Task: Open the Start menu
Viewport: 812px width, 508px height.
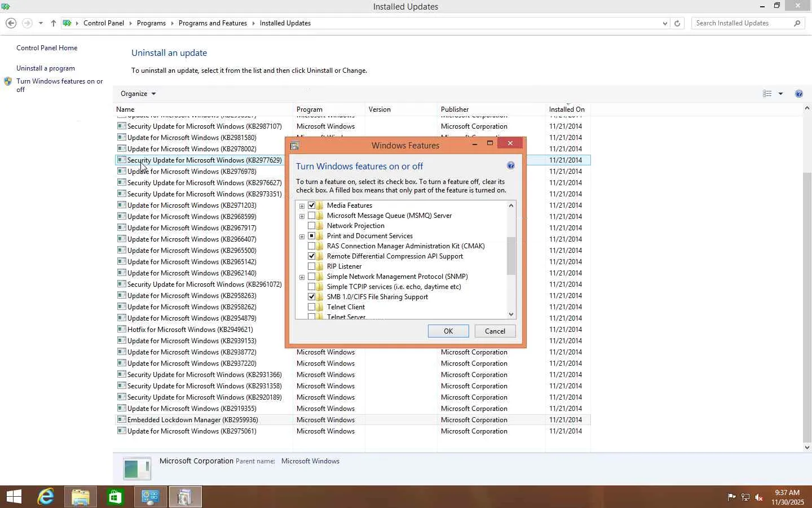Action: 14,497
